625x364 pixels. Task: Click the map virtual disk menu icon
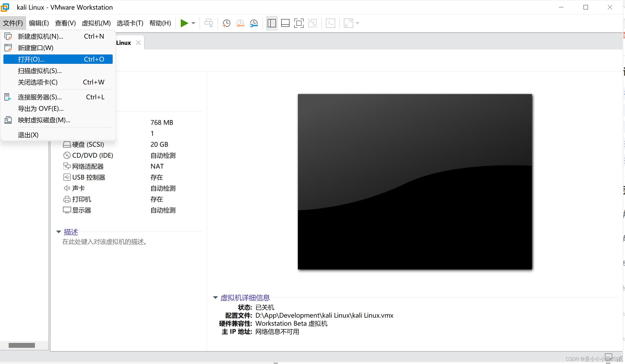[x=8, y=120]
